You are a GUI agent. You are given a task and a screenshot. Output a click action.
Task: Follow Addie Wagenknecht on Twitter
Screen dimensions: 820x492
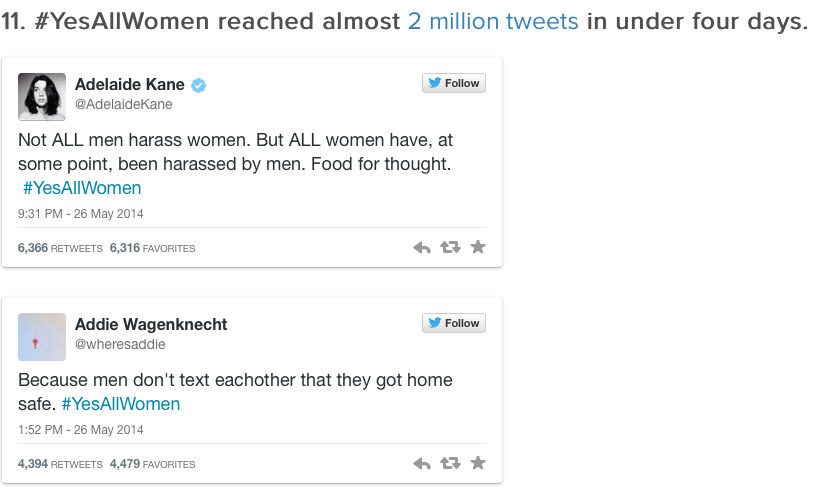[x=453, y=323]
